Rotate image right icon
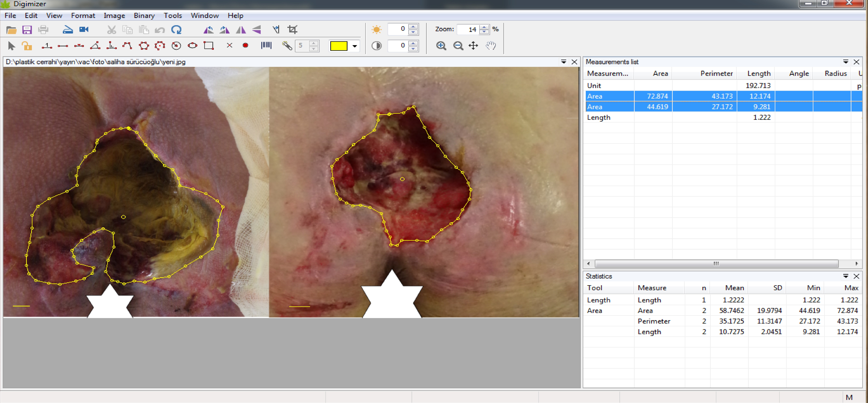The image size is (868, 403). pyautogui.click(x=224, y=30)
